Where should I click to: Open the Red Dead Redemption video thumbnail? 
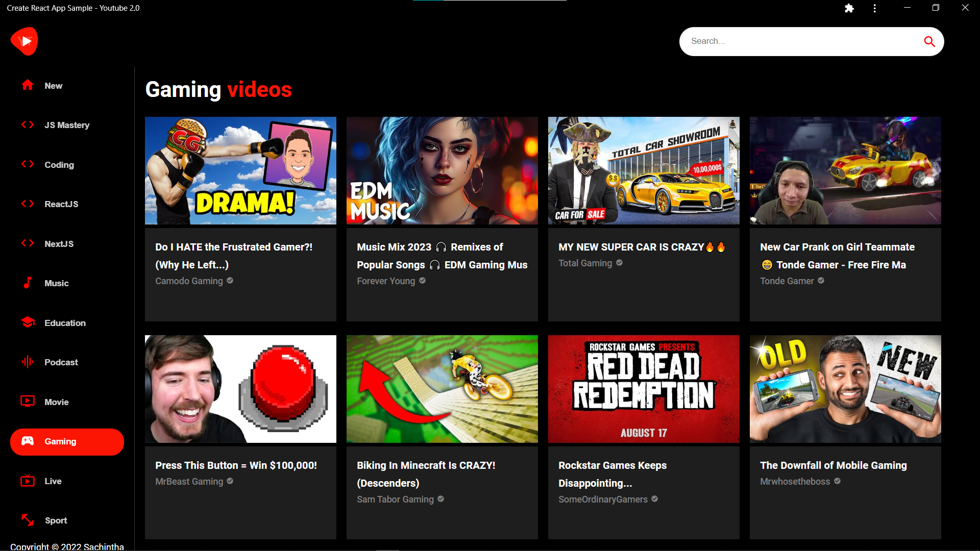(x=643, y=389)
